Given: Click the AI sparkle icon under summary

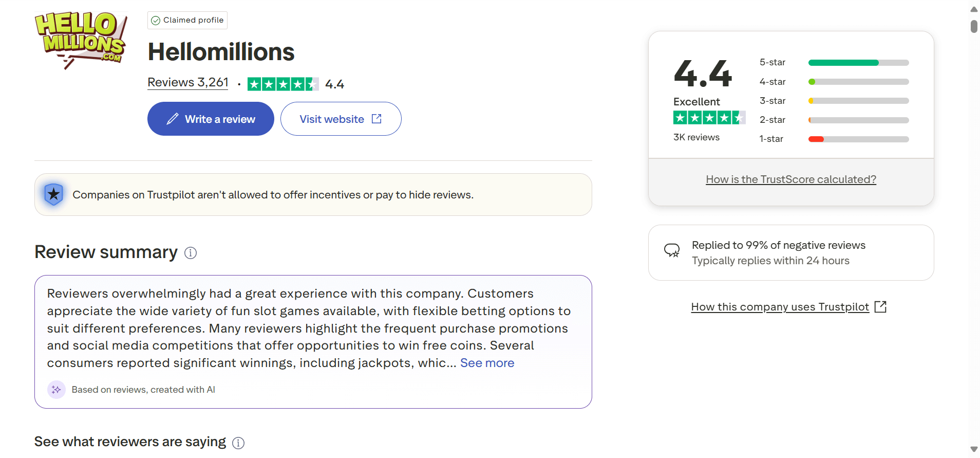Looking at the screenshot, I should point(56,390).
